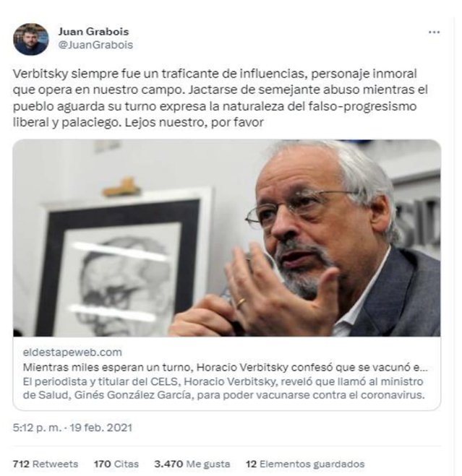462x476 pixels.
Task: Open the tweet's three-dot more options menu
Action: pos(434,33)
